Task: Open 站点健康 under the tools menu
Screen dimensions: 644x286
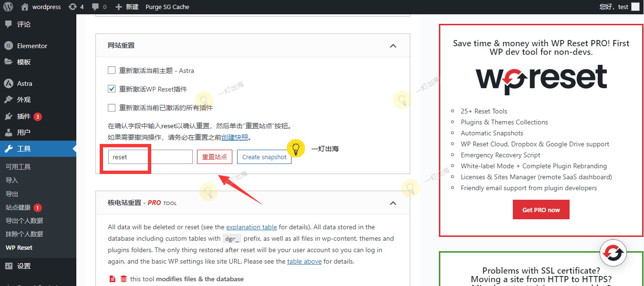Action: tap(18, 207)
